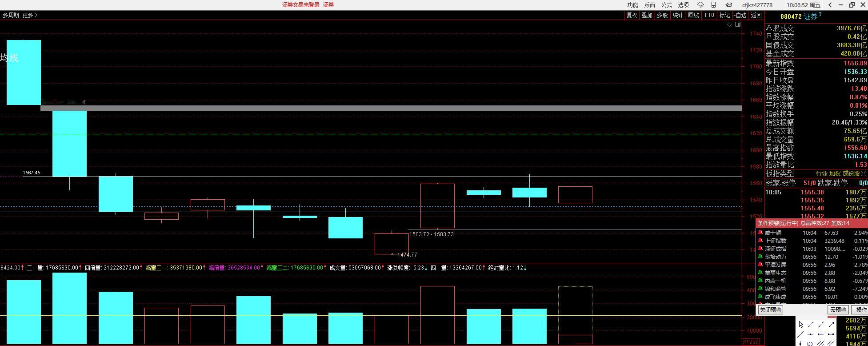Open F10 company info

[x=709, y=15]
